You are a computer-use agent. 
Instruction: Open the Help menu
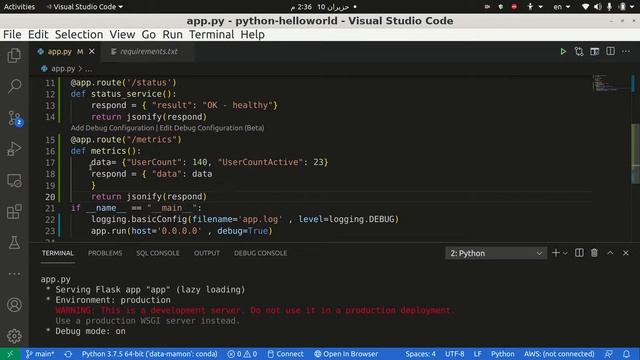(252, 35)
